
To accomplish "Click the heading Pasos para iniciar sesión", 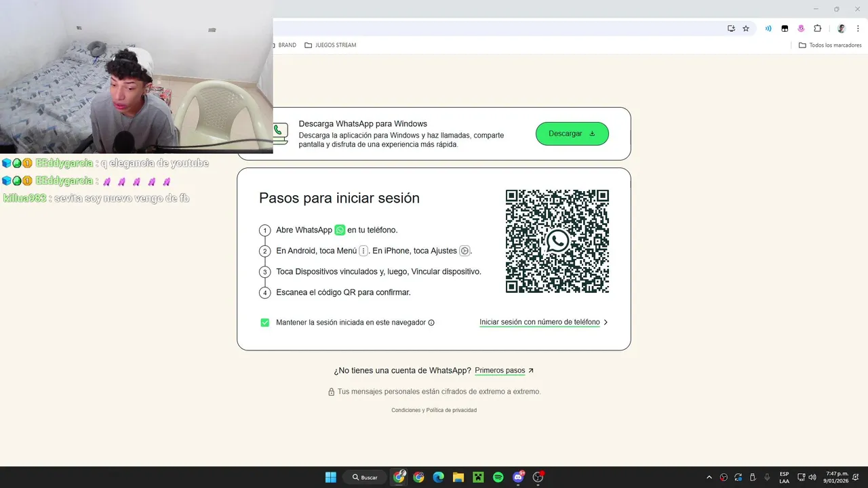I will pyautogui.click(x=339, y=198).
